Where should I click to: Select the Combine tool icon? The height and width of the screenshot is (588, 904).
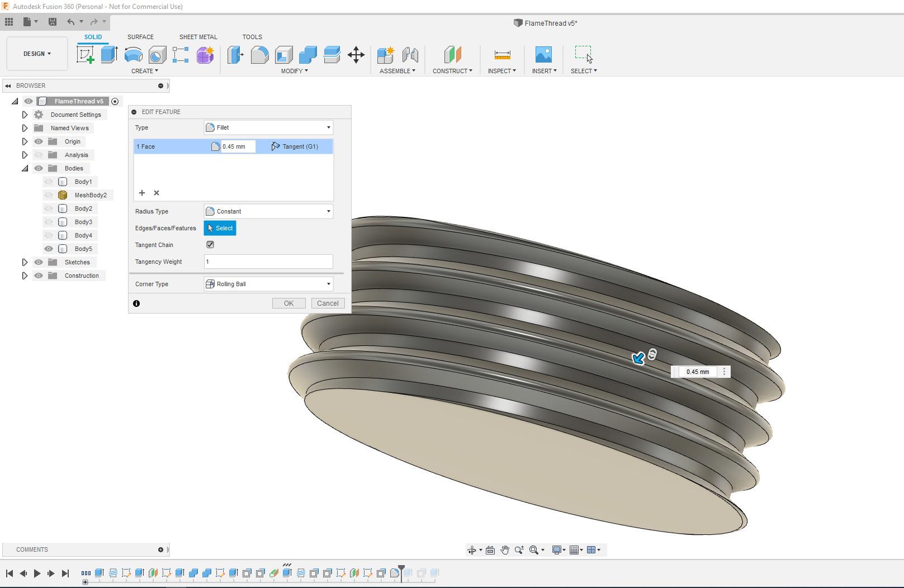(x=307, y=55)
